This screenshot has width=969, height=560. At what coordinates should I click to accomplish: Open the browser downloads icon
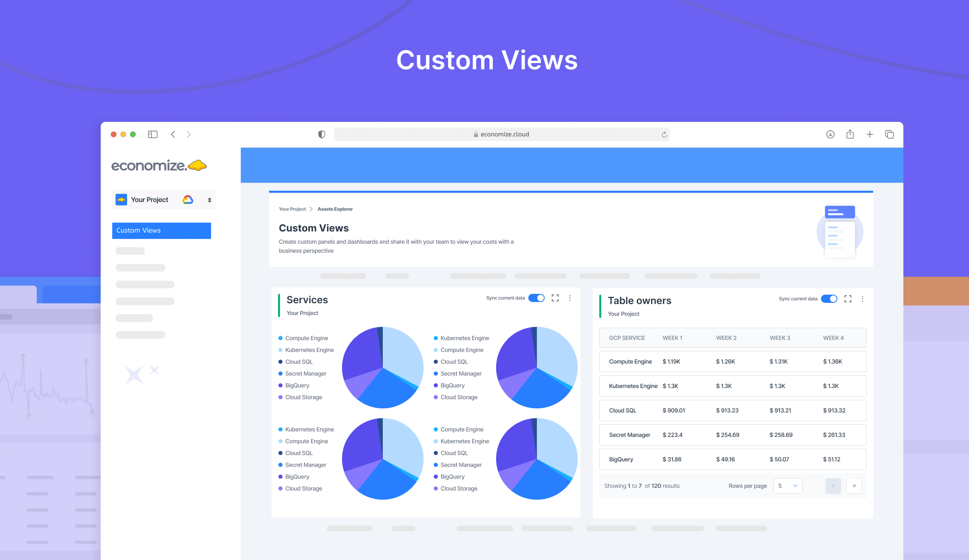[830, 134]
